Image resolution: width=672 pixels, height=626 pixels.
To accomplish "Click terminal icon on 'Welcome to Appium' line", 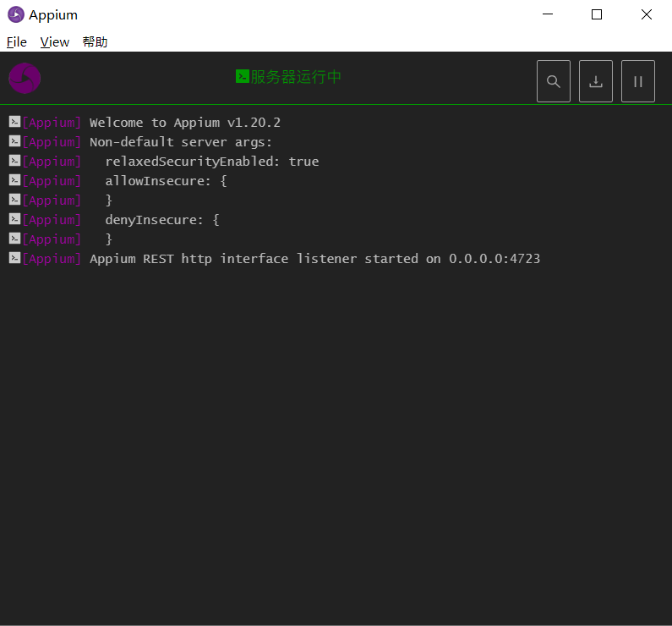I will point(14,122).
